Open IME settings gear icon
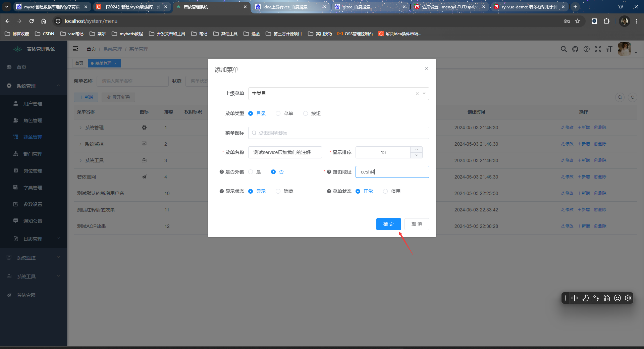 point(628,298)
